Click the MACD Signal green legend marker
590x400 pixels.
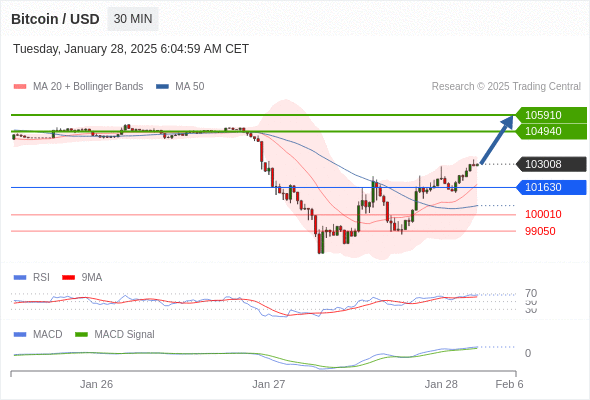81,334
